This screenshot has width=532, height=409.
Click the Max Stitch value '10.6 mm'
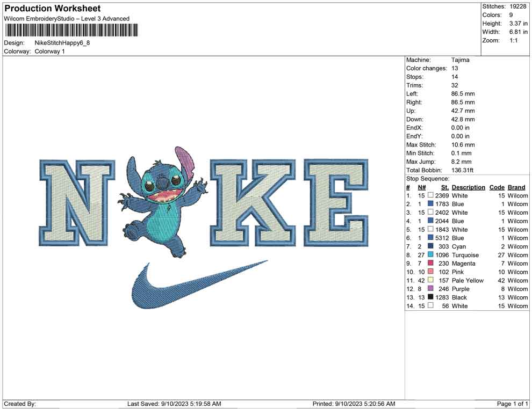[x=463, y=144]
